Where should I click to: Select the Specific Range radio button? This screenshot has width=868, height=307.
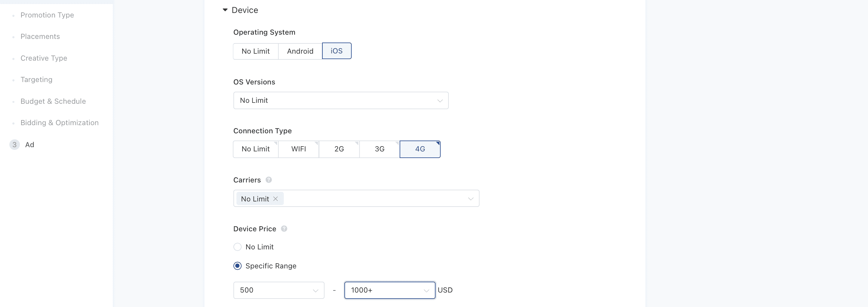pos(238,266)
